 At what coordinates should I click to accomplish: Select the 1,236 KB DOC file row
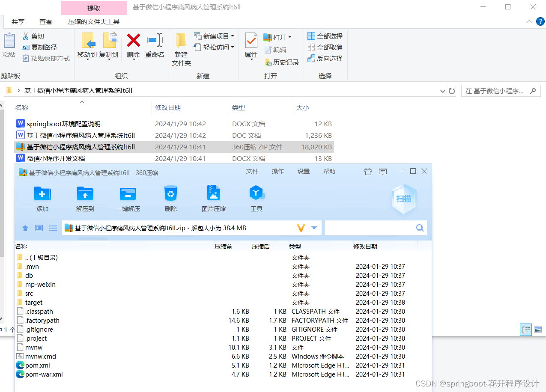tap(173, 135)
